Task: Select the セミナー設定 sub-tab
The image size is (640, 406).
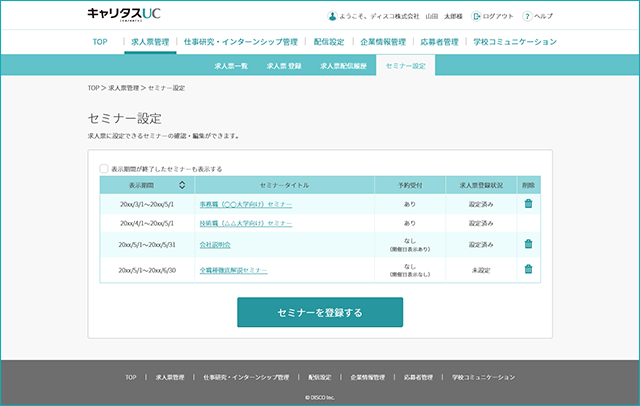Action: (x=406, y=66)
